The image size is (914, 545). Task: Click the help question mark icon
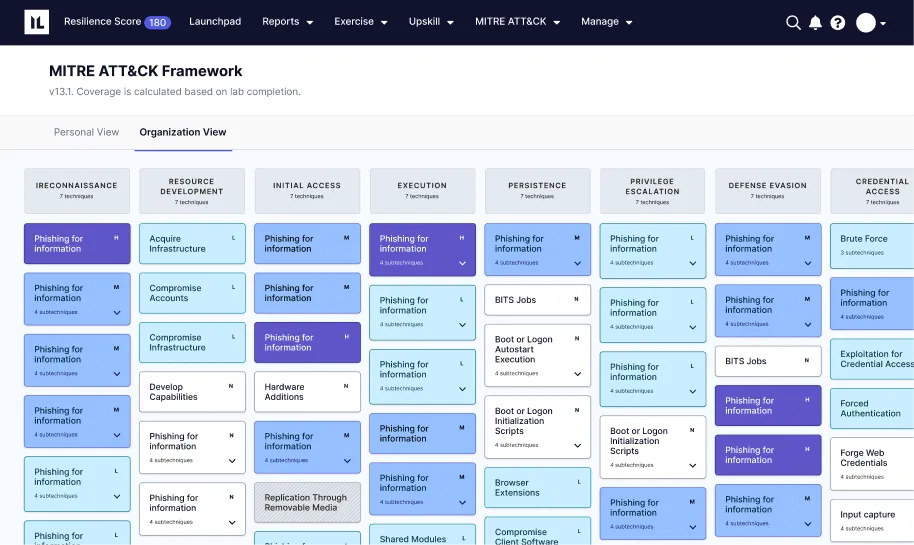(838, 22)
